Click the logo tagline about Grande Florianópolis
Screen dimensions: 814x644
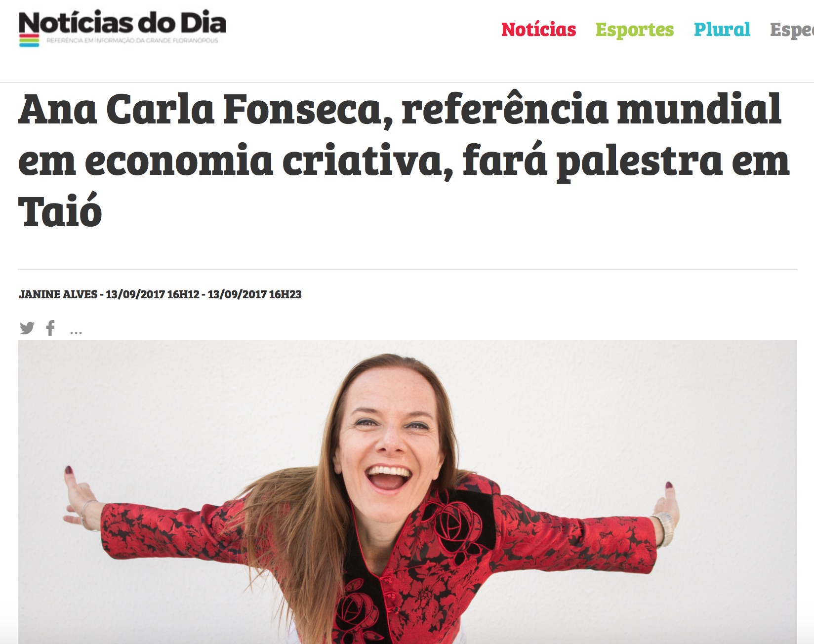[x=132, y=40]
